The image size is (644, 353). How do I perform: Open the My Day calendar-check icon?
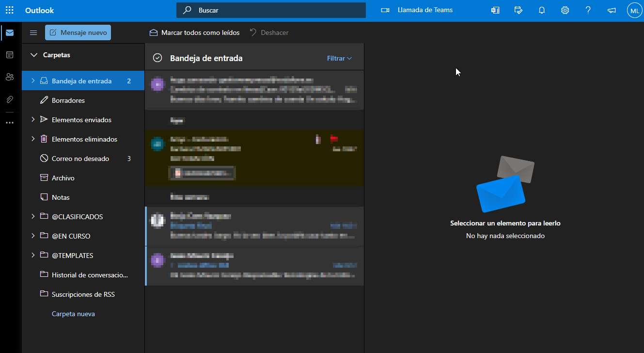(518, 10)
